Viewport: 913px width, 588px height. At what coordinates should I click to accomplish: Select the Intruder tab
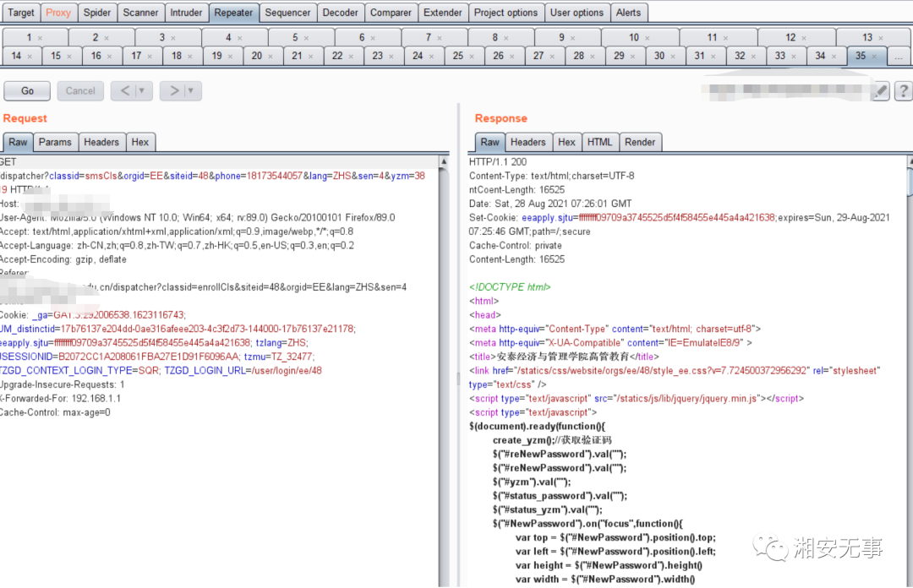click(x=186, y=12)
